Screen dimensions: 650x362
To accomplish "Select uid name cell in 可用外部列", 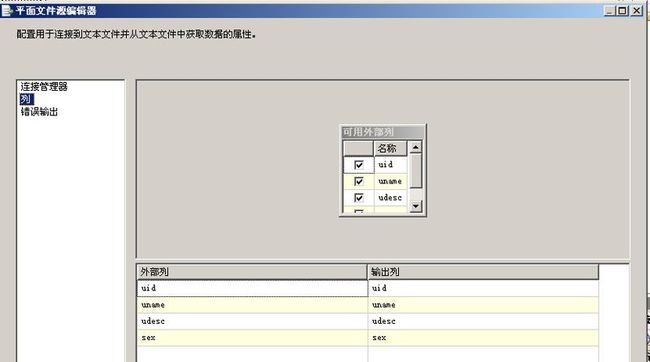I will point(390,165).
